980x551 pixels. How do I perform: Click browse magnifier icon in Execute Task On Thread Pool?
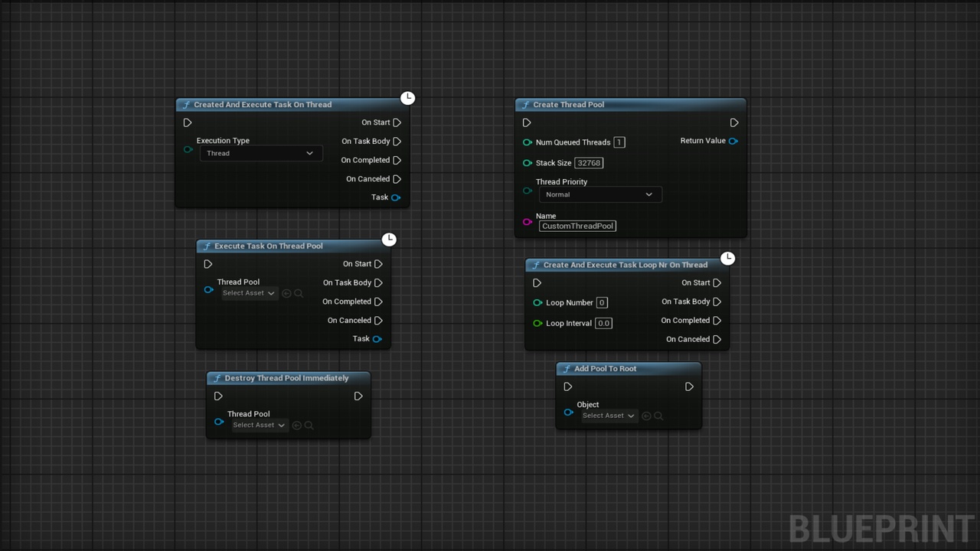[x=299, y=293]
